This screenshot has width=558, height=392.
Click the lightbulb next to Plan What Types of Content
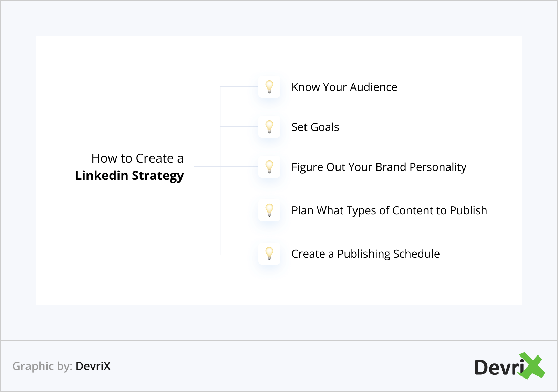click(269, 210)
